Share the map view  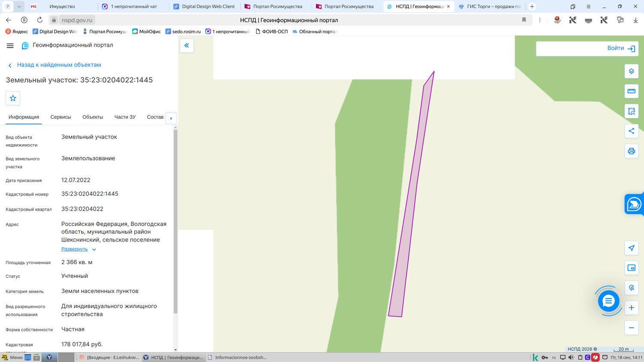point(631,131)
